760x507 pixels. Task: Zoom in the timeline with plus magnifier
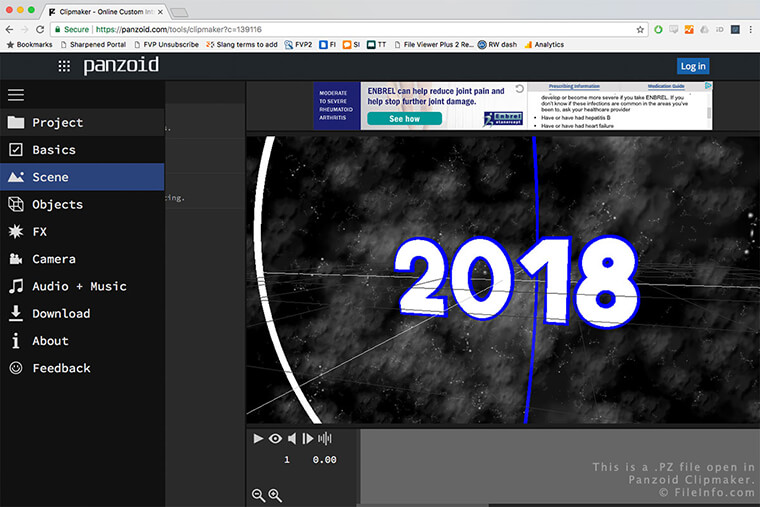point(275,495)
